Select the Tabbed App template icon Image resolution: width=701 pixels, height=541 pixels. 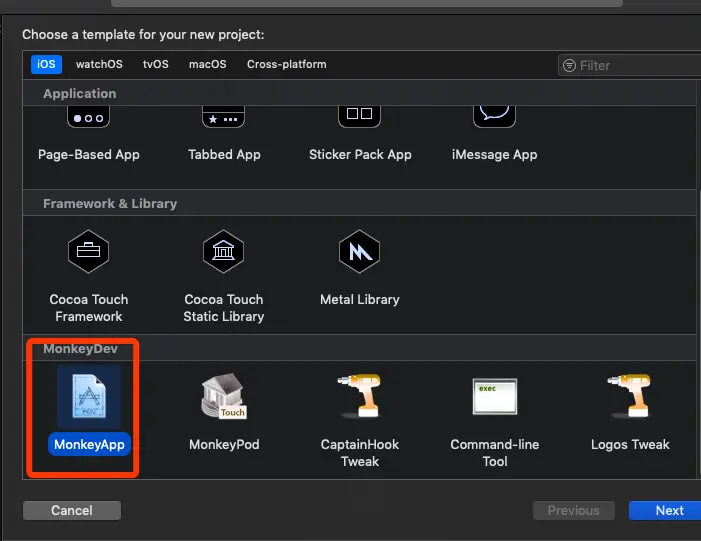[224, 117]
